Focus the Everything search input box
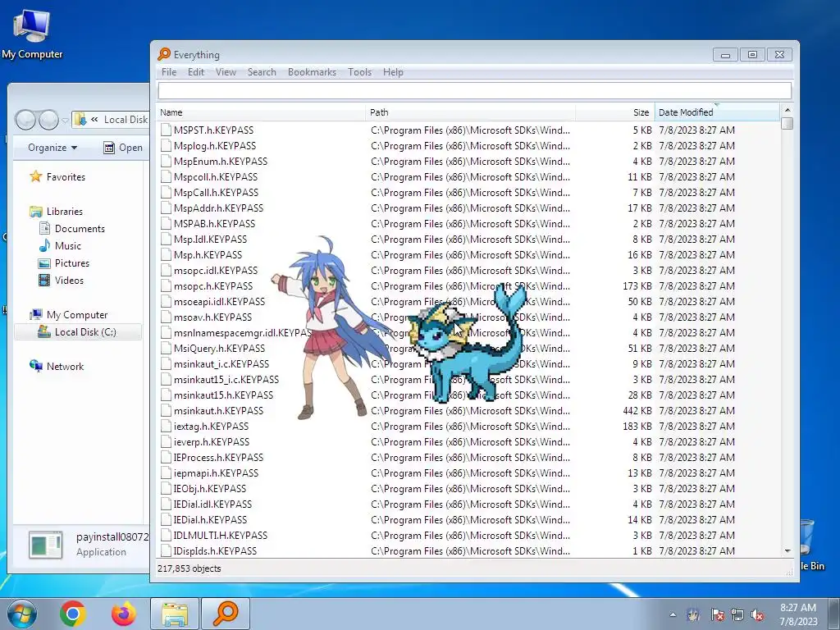The width and height of the screenshot is (840, 630). click(x=475, y=90)
